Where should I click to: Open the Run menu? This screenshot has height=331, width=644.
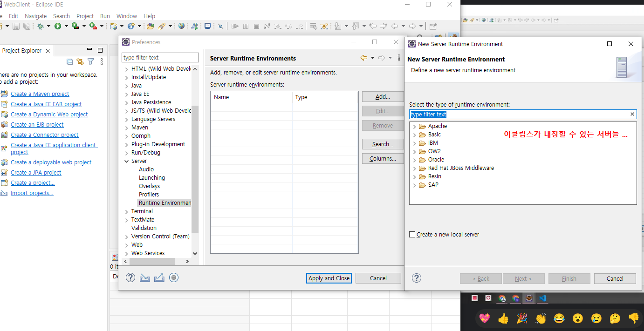coord(105,16)
